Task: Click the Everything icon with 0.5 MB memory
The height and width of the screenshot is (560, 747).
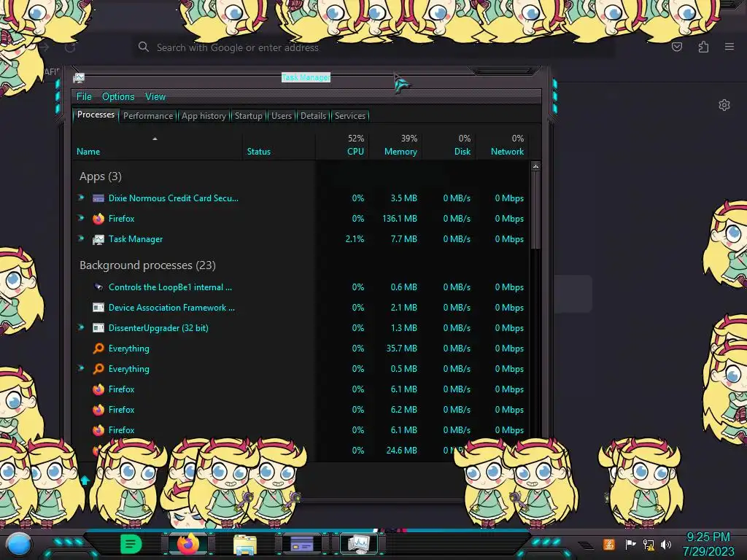Action: pyautogui.click(x=98, y=369)
